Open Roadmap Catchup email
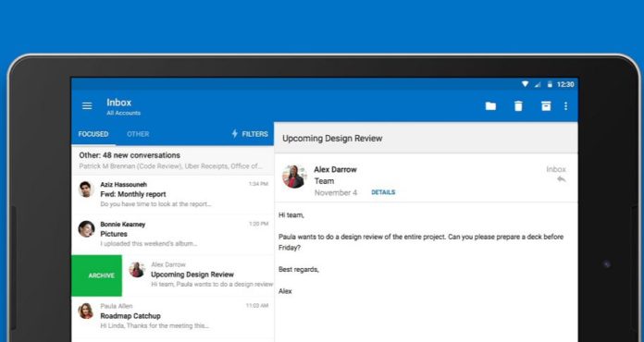The image size is (644, 342). pos(172,316)
